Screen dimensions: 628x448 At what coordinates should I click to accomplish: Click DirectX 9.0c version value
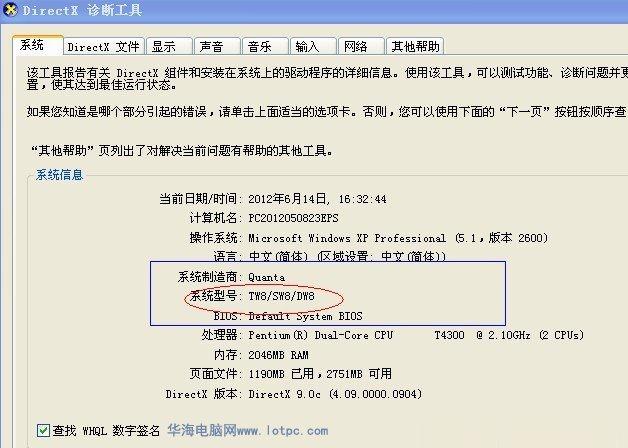335,394
